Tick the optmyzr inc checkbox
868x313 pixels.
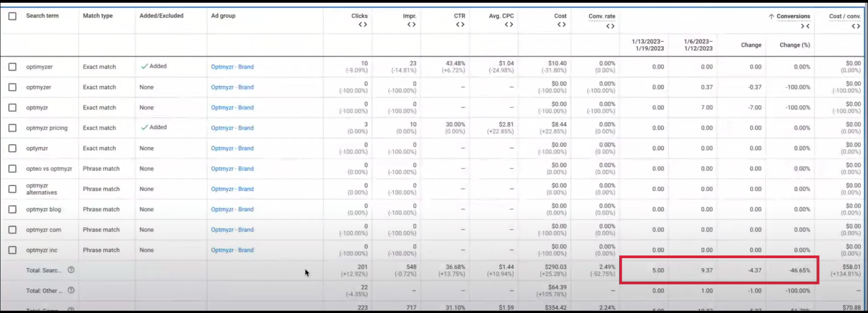tap(12, 250)
